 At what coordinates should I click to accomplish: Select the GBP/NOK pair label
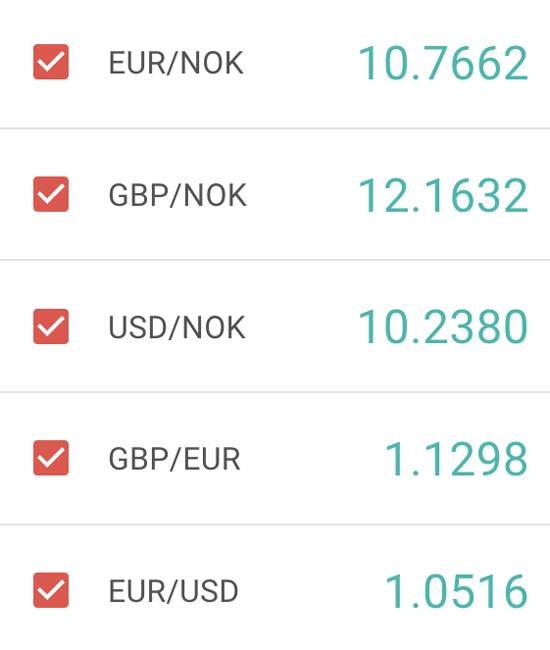coord(177,195)
